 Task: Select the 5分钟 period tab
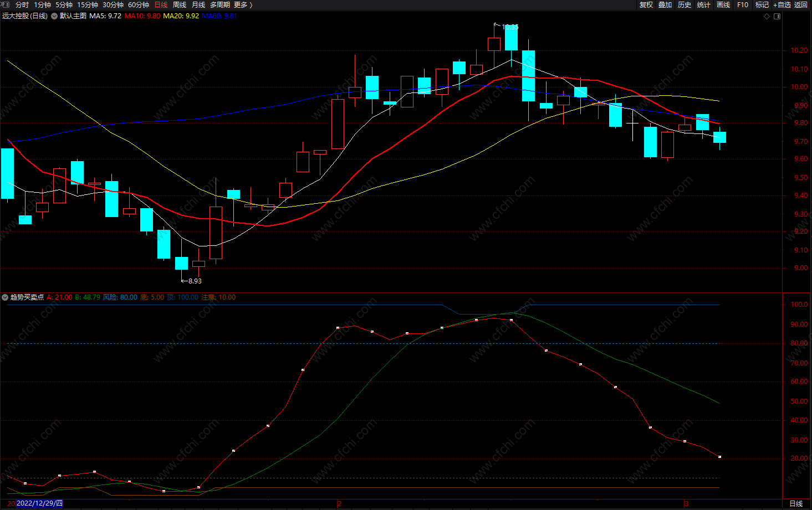click(64, 4)
